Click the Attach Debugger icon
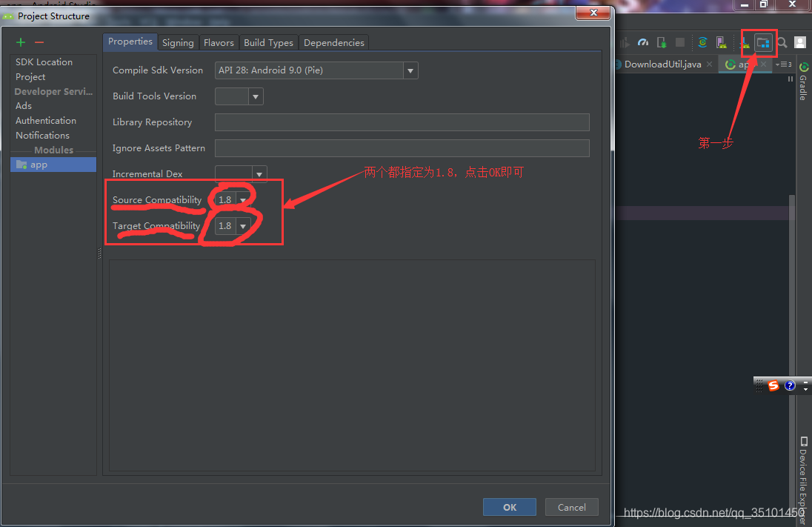 [x=661, y=42]
